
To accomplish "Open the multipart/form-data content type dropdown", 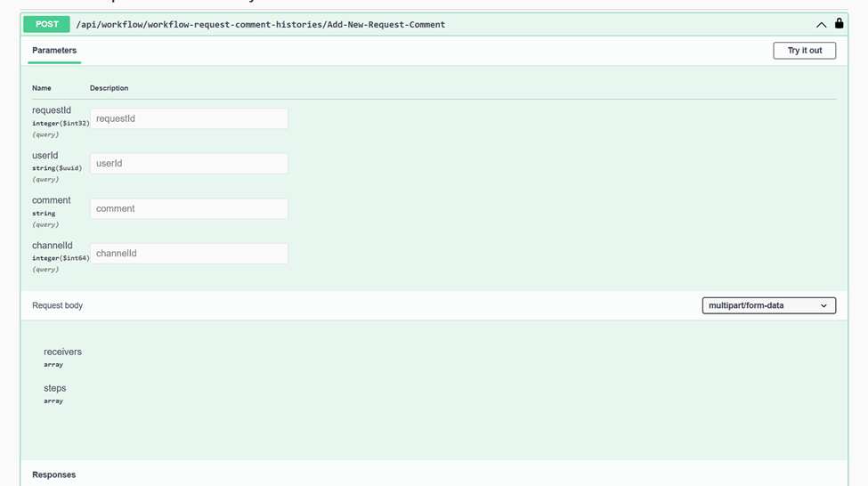I will (x=768, y=305).
